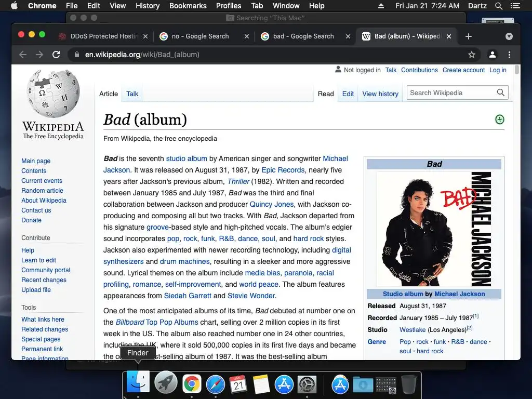532x399 pixels.
Task: Open Safari compass in the dock
Action: click(216, 384)
